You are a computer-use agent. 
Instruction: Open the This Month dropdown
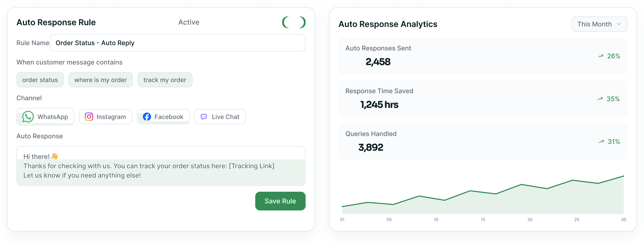tap(599, 24)
